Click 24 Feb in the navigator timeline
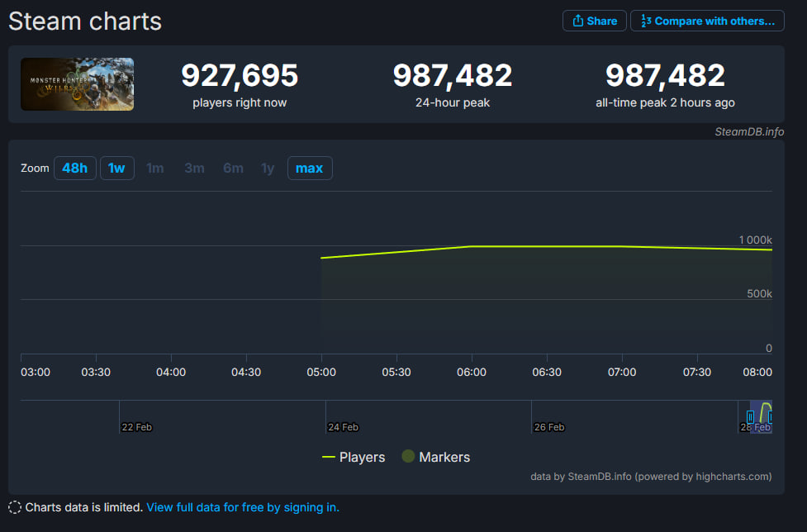 click(x=343, y=427)
